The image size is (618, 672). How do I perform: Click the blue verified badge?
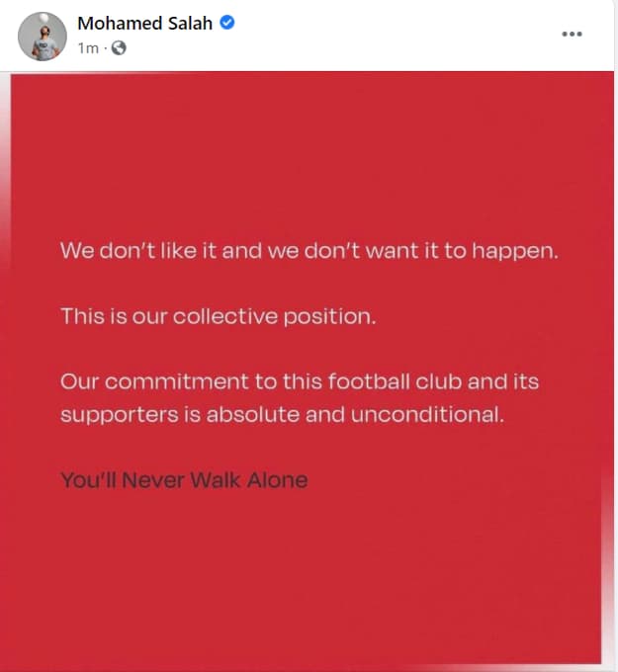point(226,24)
